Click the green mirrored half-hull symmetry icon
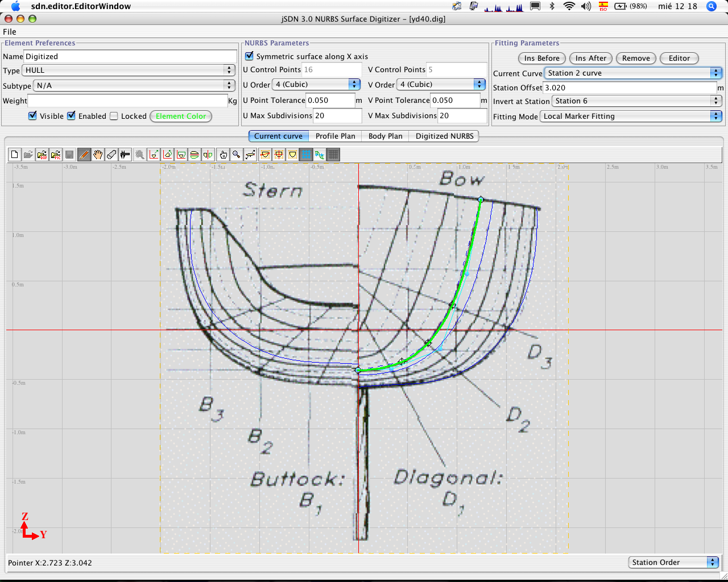The width and height of the screenshot is (728, 582). coord(208,155)
